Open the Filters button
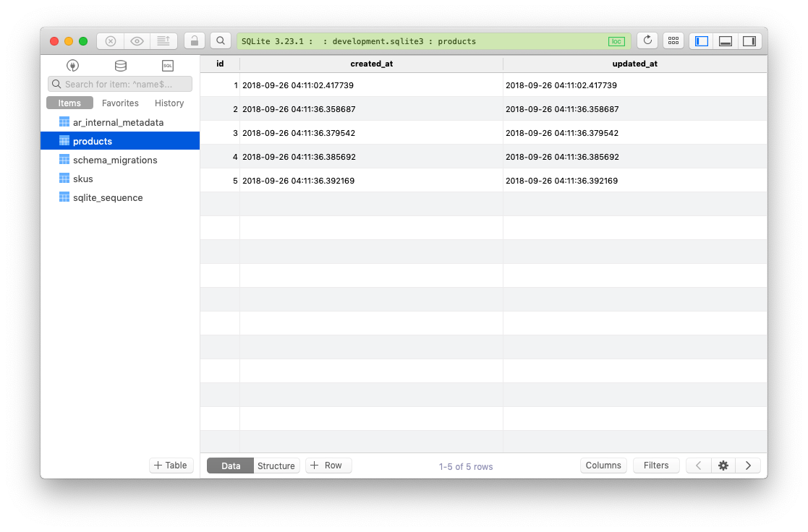This screenshot has height=532, width=808. 656,465
